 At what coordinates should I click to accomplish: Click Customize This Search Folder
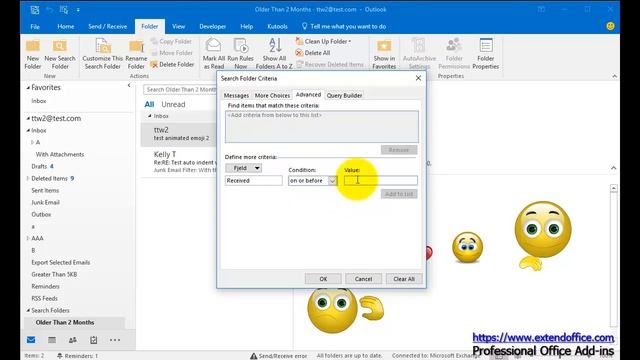point(102,54)
